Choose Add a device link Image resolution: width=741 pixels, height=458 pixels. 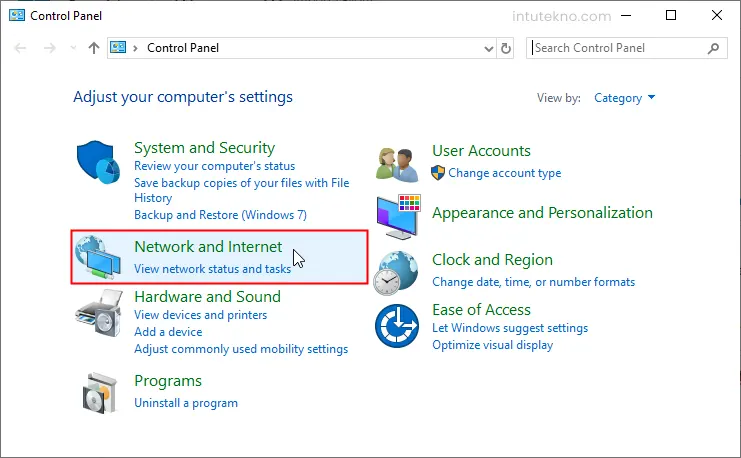[168, 332]
